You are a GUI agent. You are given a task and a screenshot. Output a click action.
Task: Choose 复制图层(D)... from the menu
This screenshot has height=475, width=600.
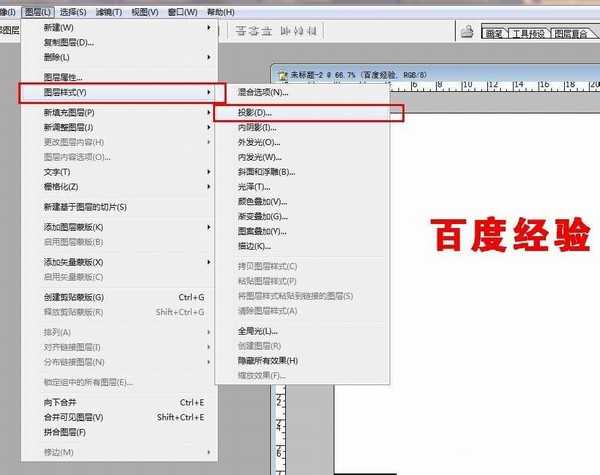click(119, 42)
